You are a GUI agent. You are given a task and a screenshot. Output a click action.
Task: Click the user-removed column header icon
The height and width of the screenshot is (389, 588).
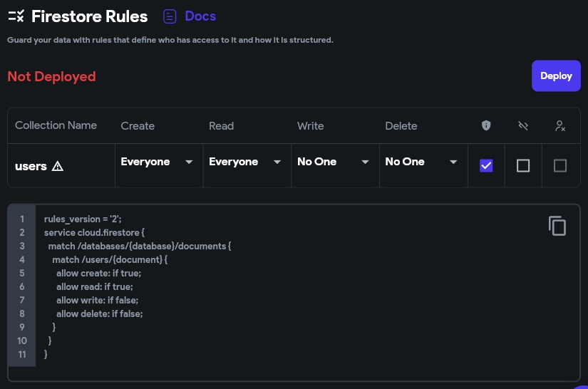pyautogui.click(x=560, y=126)
